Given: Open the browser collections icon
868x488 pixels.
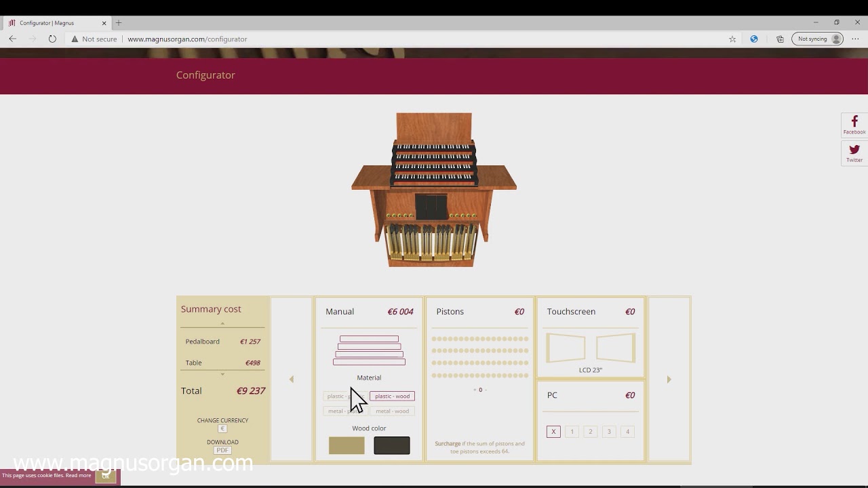Looking at the screenshot, I should pos(780,39).
